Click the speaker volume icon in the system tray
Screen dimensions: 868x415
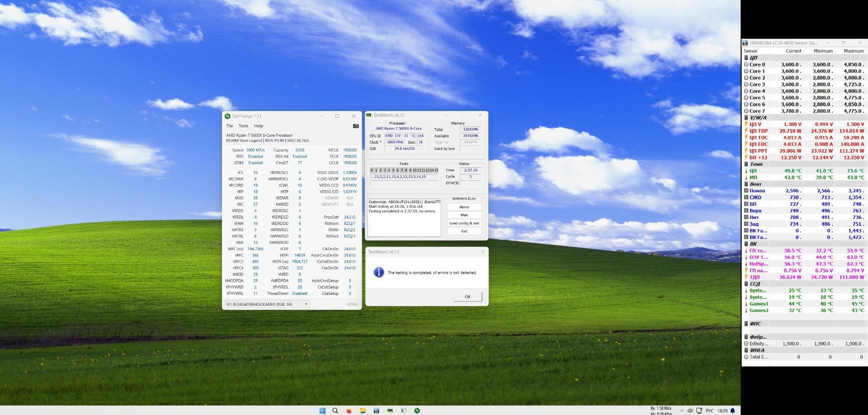click(x=690, y=410)
